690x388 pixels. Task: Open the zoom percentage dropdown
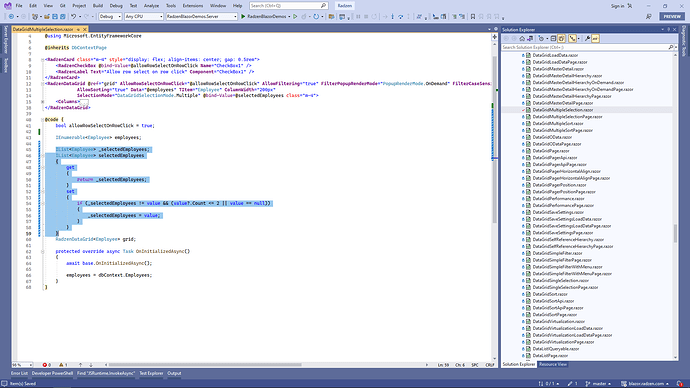(22, 365)
